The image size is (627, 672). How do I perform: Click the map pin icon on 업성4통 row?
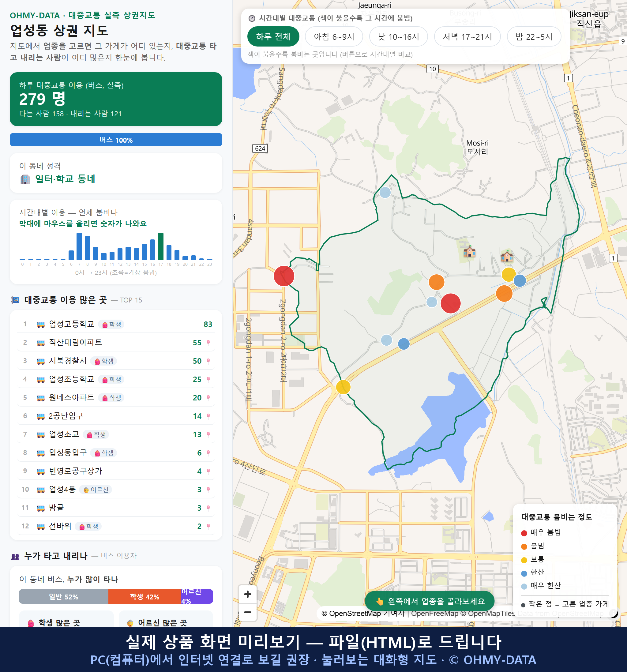click(208, 490)
